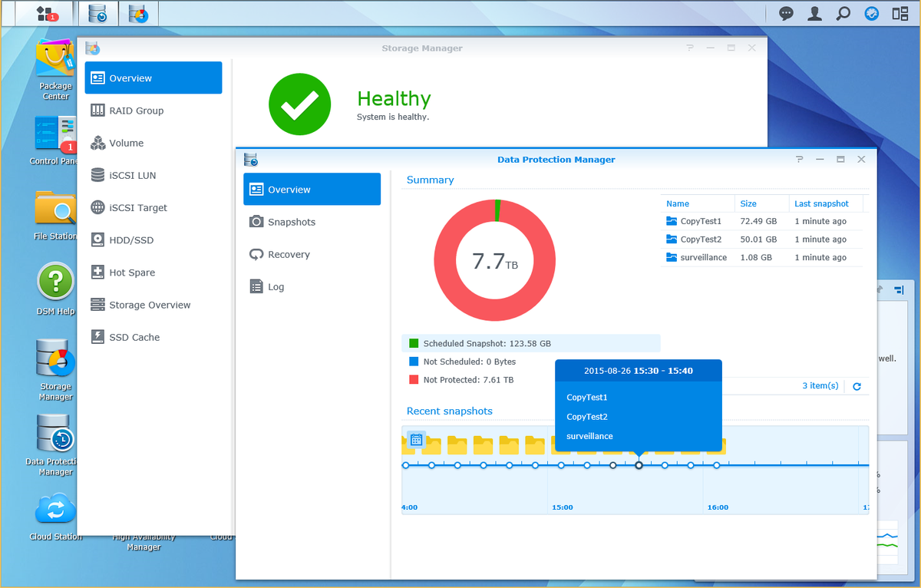This screenshot has width=921, height=588.
Task: Open the Log tab
Action: 275,286
